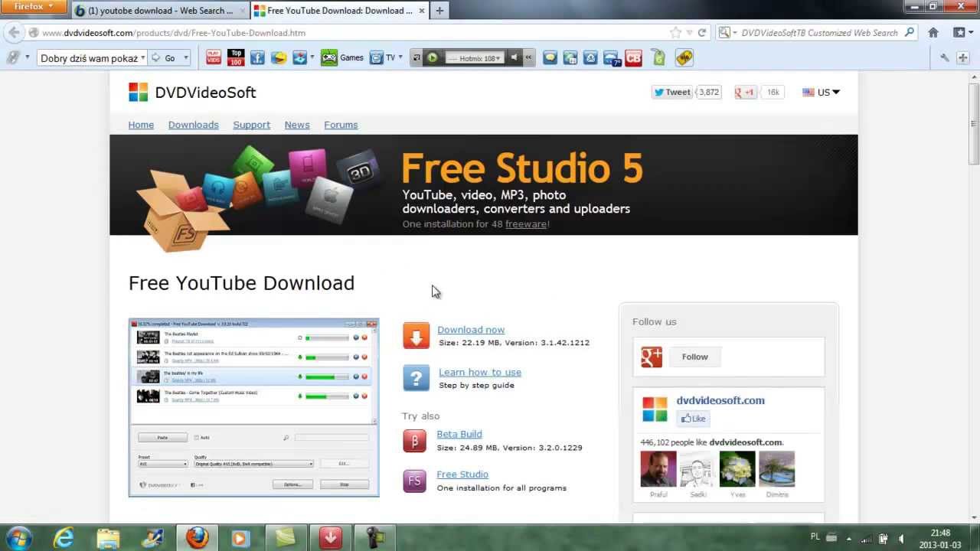Image resolution: width=980 pixels, height=551 pixels.
Task: Click the orange download arrow icon
Action: pyautogui.click(x=416, y=336)
